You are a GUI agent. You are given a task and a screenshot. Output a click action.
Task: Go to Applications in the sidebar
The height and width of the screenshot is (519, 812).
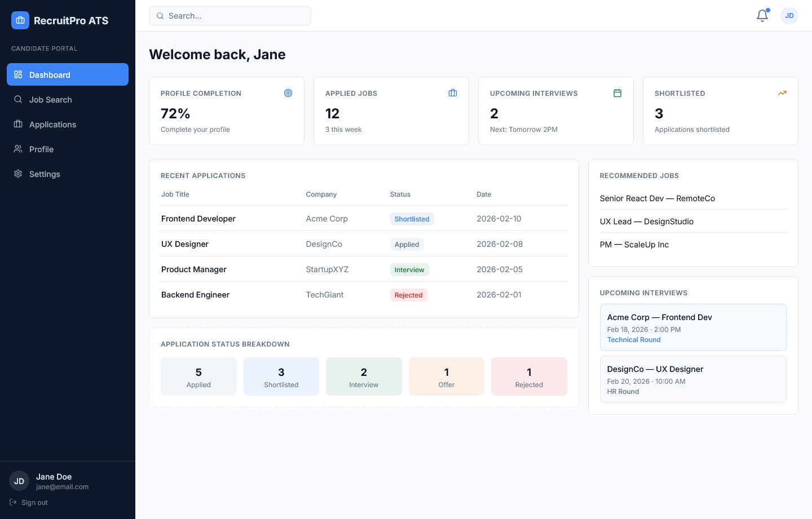[x=52, y=125]
